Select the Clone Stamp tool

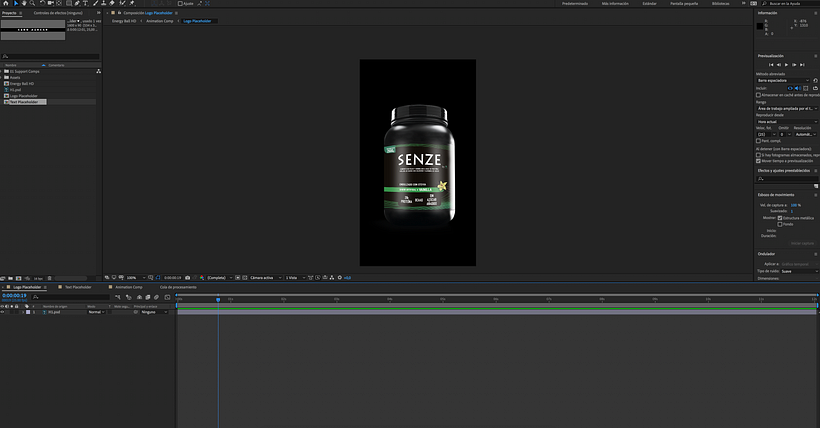coord(104,3)
